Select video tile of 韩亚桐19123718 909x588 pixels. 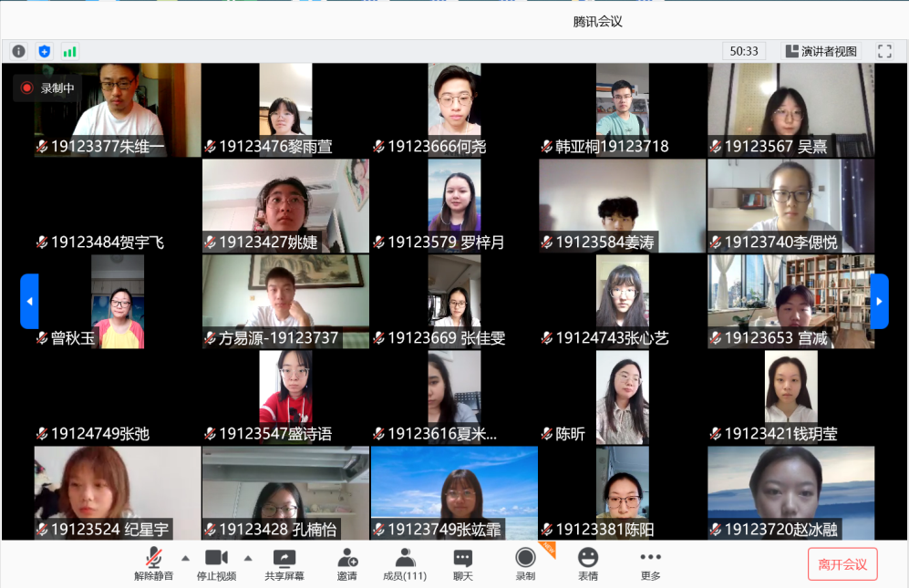[x=623, y=109]
